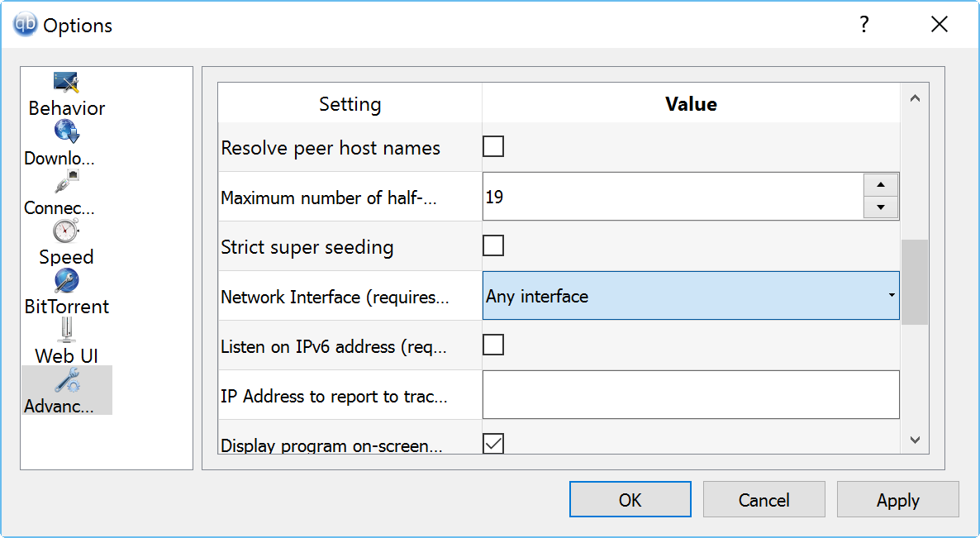Select the Listen on IPv6 address label
The width and height of the screenshot is (980, 538).
click(334, 347)
